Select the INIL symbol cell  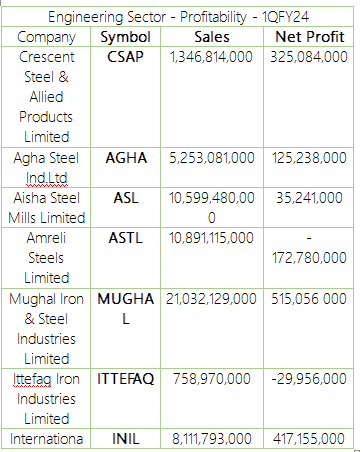pyautogui.click(x=125, y=439)
